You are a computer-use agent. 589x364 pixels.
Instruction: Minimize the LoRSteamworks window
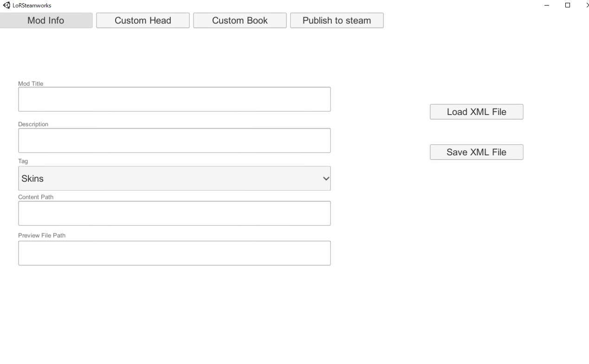click(x=547, y=6)
